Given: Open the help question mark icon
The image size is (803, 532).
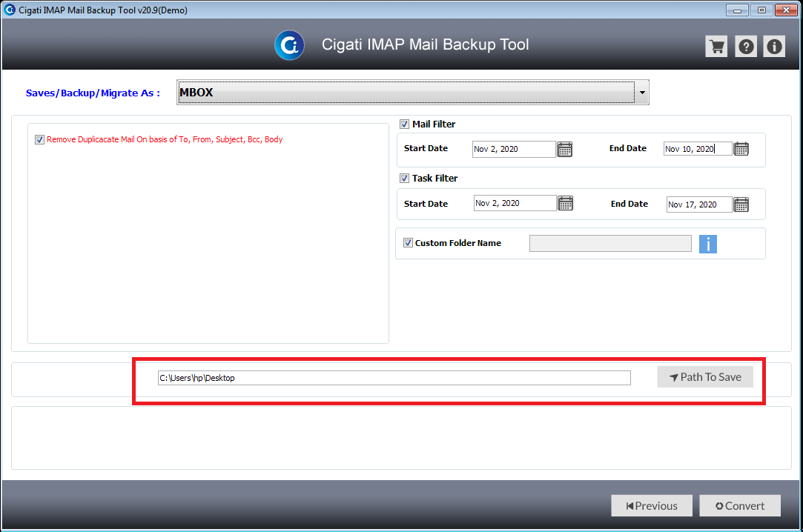Looking at the screenshot, I should click(x=746, y=47).
